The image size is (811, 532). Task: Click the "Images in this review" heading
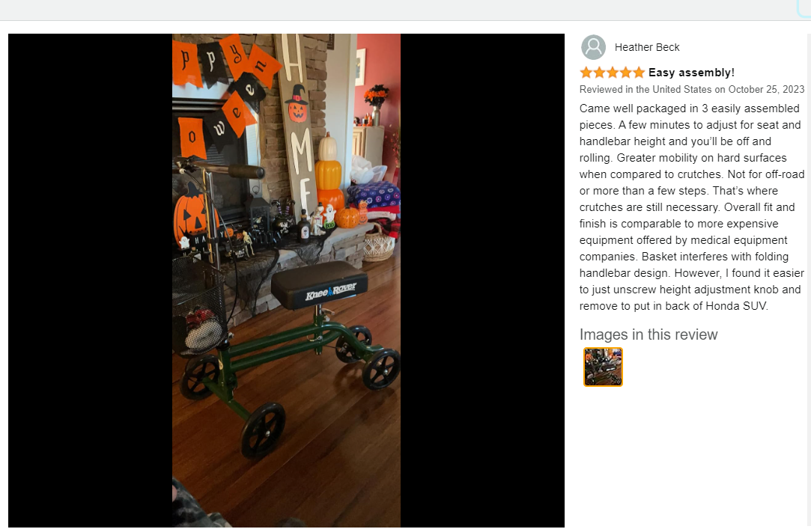[x=648, y=334]
